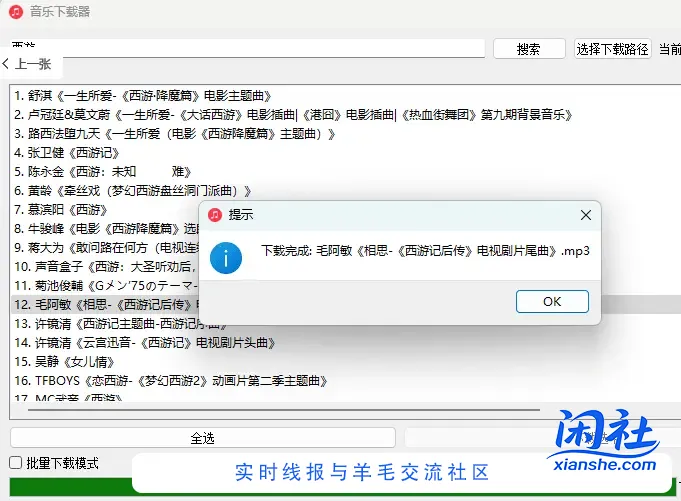The height and width of the screenshot is (501, 681).
Task: Go back using 上一张 previous image button
Action: (x=27, y=64)
